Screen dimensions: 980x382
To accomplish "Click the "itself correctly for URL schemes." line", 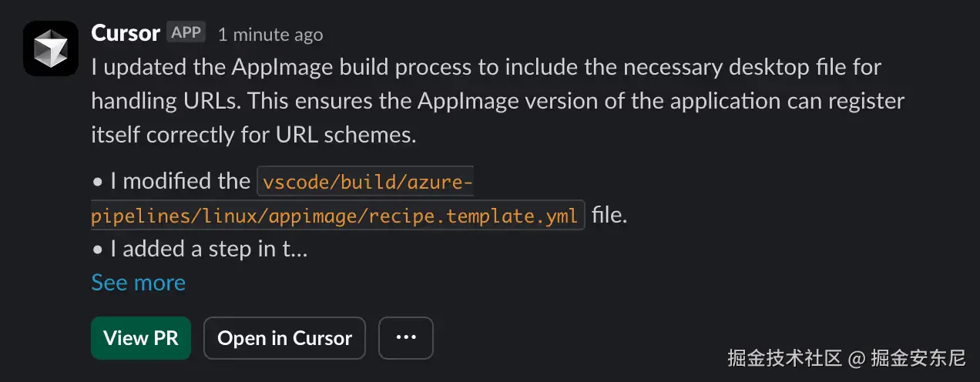I will (253, 135).
